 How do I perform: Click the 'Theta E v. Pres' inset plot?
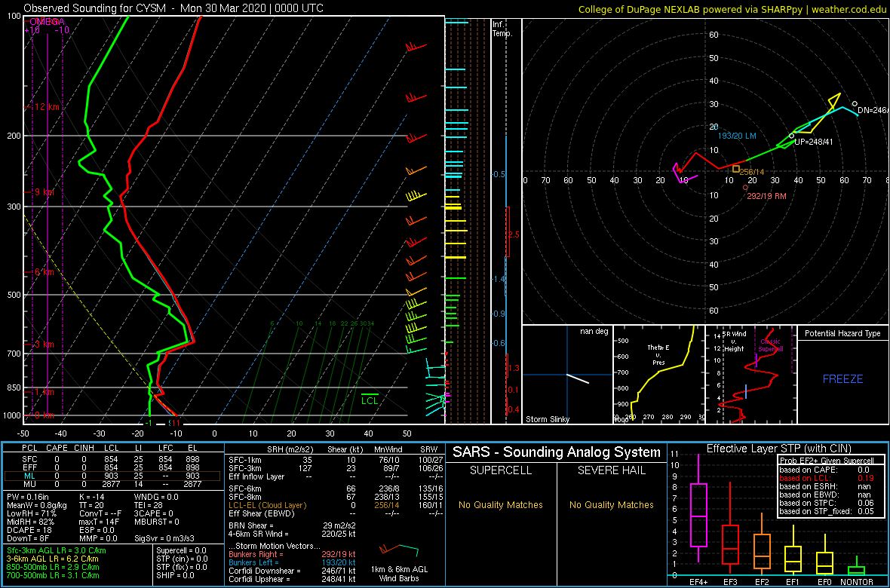[x=658, y=374]
